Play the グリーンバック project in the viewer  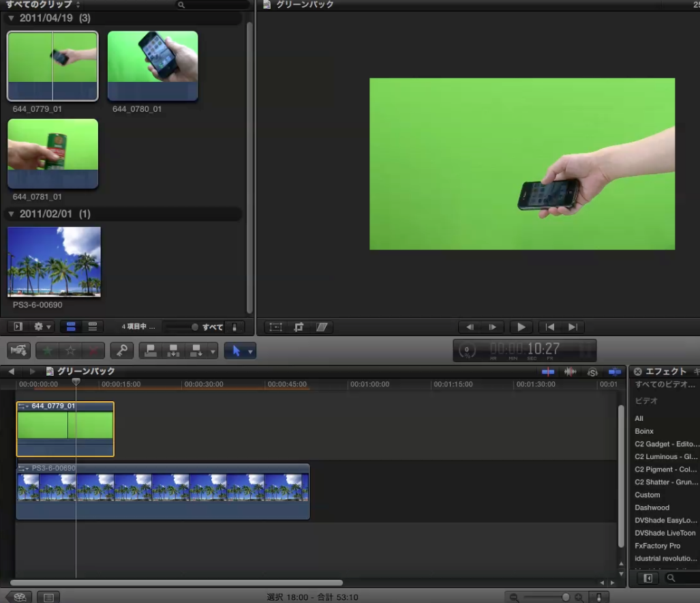tap(521, 327)
